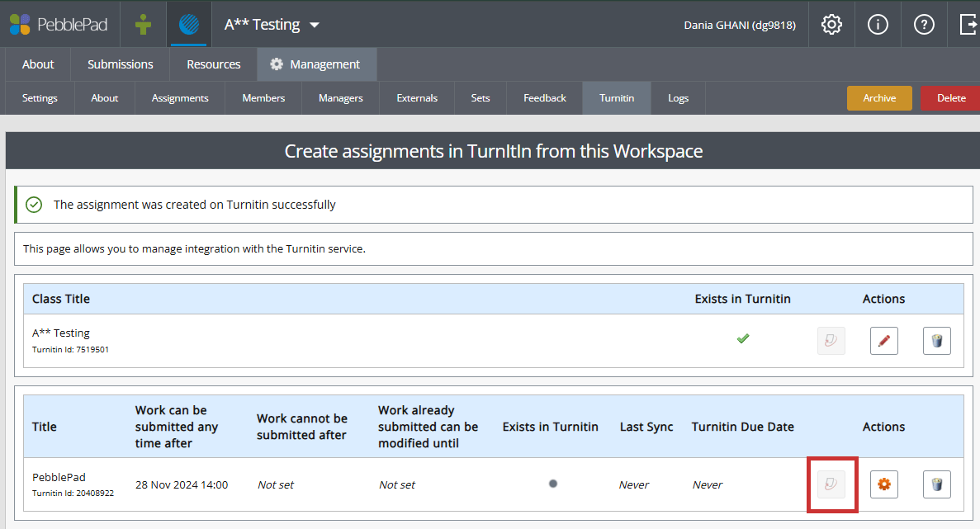Open the Logs sub-tab
Viewport: 980px width, 529px height.
678,98
